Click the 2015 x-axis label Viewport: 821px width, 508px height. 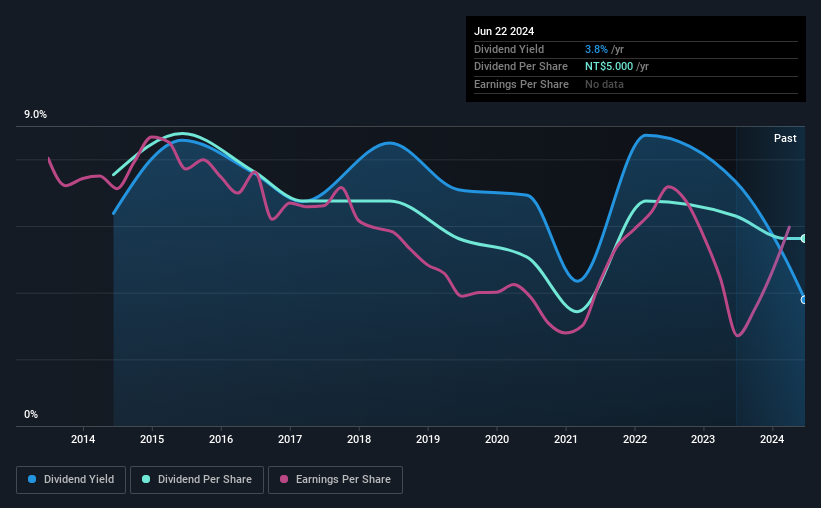pyautogui.click(x=152, y=439)
